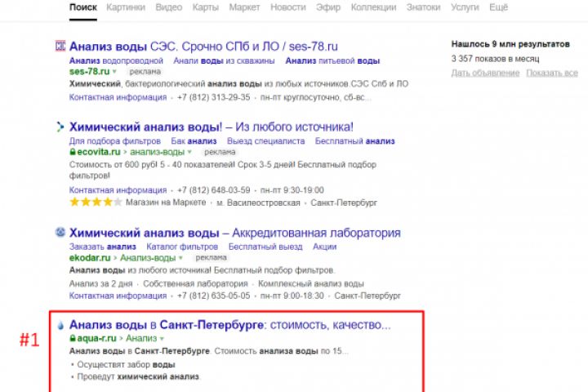Open the Эфир tab

(328, 7)
